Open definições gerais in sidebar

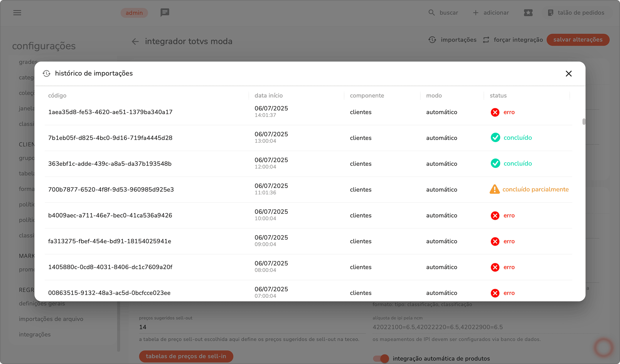42,304
